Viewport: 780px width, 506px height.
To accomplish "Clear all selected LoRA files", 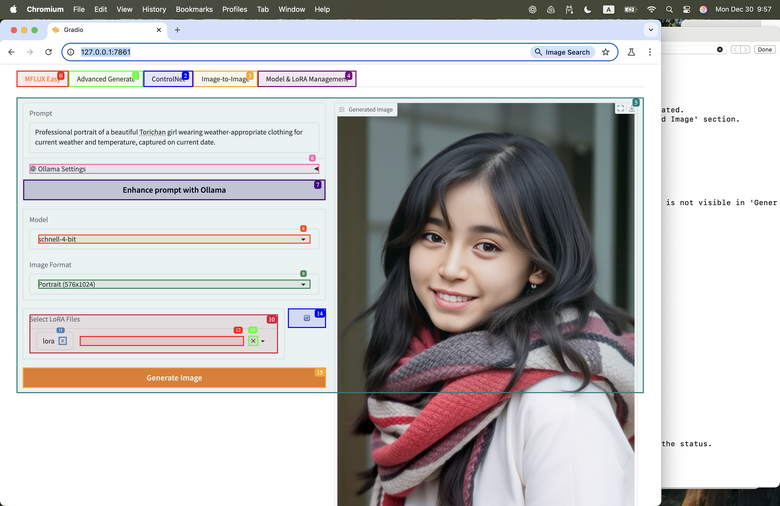I will pyautogui.click(x=253, y=341).
